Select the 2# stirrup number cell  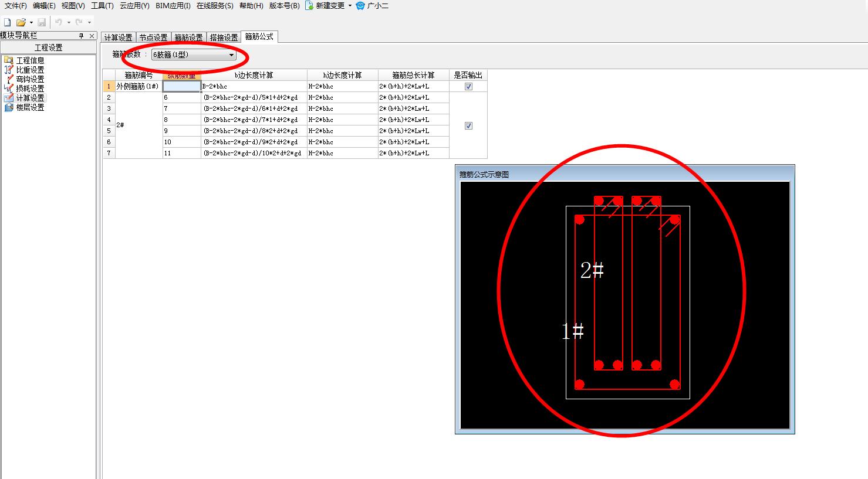pyautogui.click(x=139, y=125)
